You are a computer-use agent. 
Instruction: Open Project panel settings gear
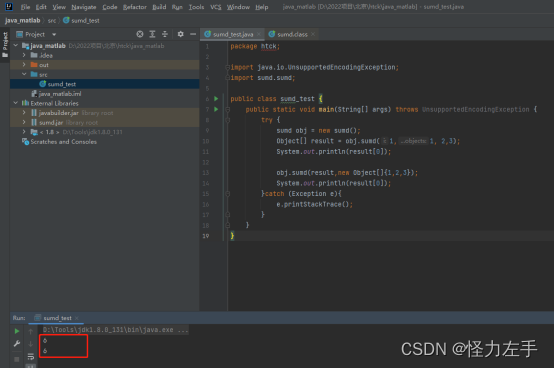tap(181, 34)
